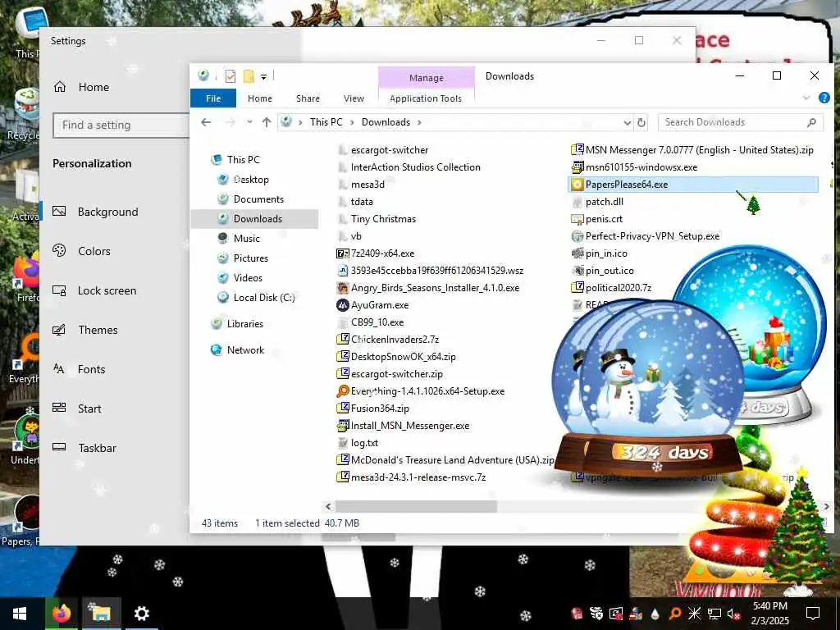
Task: Open the Share ribbon tab
Action: [x=308, y=98]
